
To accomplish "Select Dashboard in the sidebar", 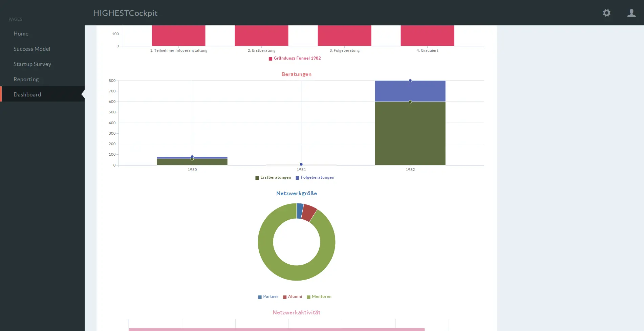I will point(27,94).
